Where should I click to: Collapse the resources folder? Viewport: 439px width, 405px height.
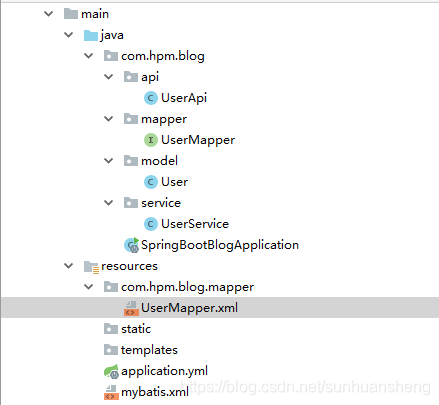(69, 266)
